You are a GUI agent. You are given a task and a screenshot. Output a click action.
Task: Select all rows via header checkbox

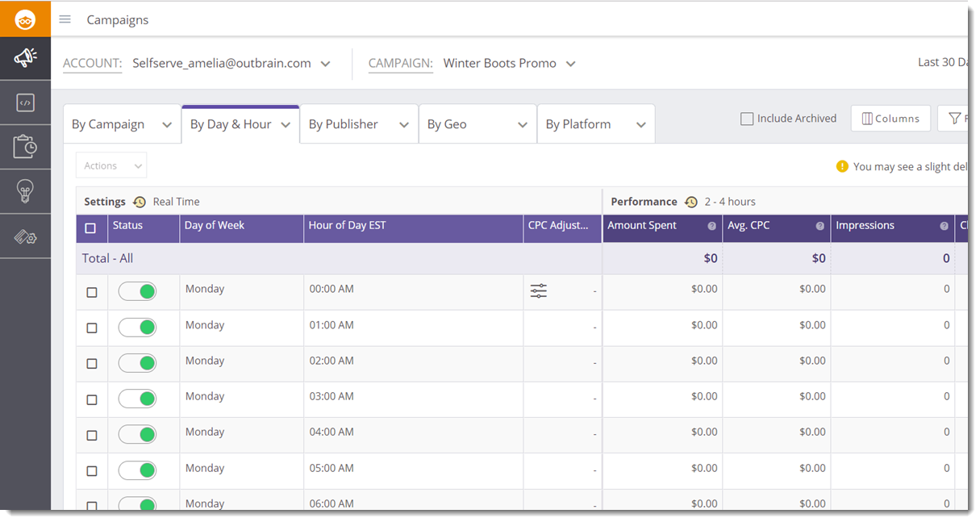pos(90,228)
